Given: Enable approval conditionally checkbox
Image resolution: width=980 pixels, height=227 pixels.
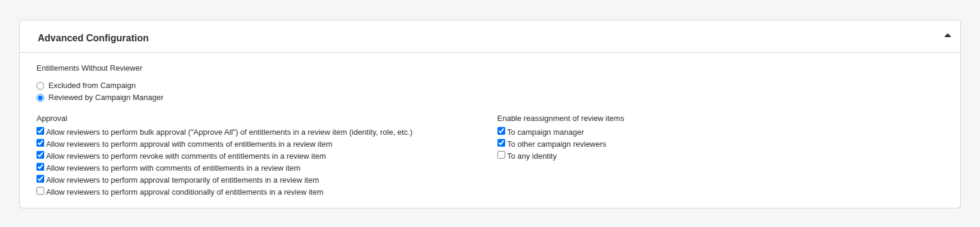Looking at the screenshot, I should pyautogui.click(x=40, y=191).
